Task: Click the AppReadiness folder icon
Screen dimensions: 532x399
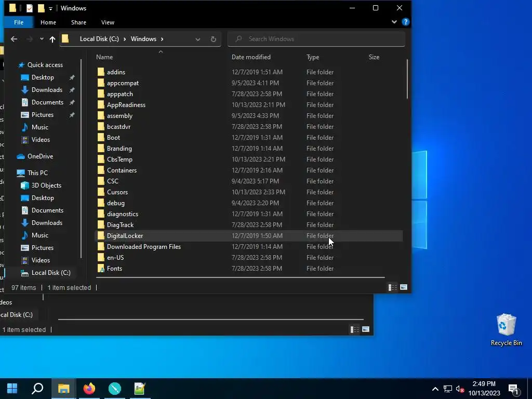Action: (x=101, y=105)
